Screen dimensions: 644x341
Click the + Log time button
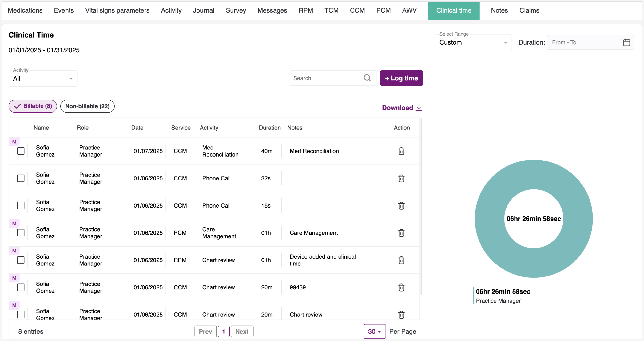401,78
